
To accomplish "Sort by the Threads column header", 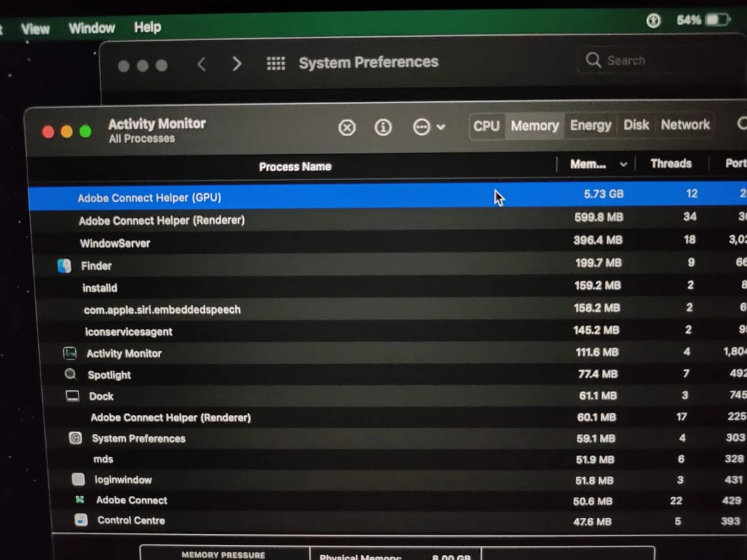I will click(670, 163).
